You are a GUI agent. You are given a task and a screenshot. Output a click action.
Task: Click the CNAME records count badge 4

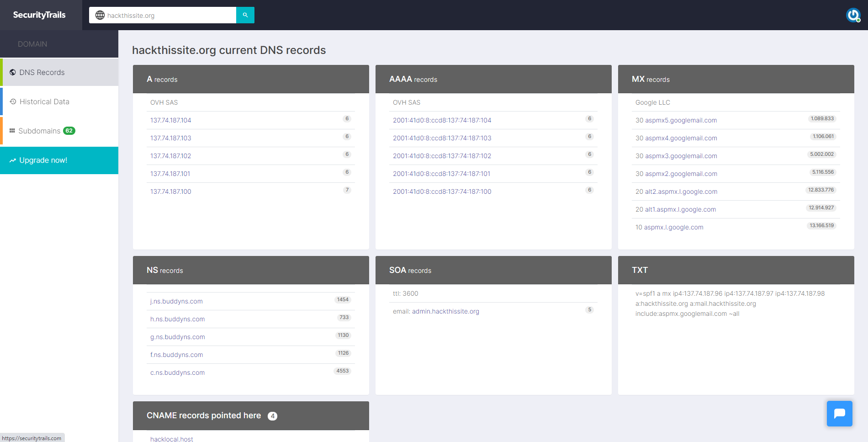tap(273, 416)
